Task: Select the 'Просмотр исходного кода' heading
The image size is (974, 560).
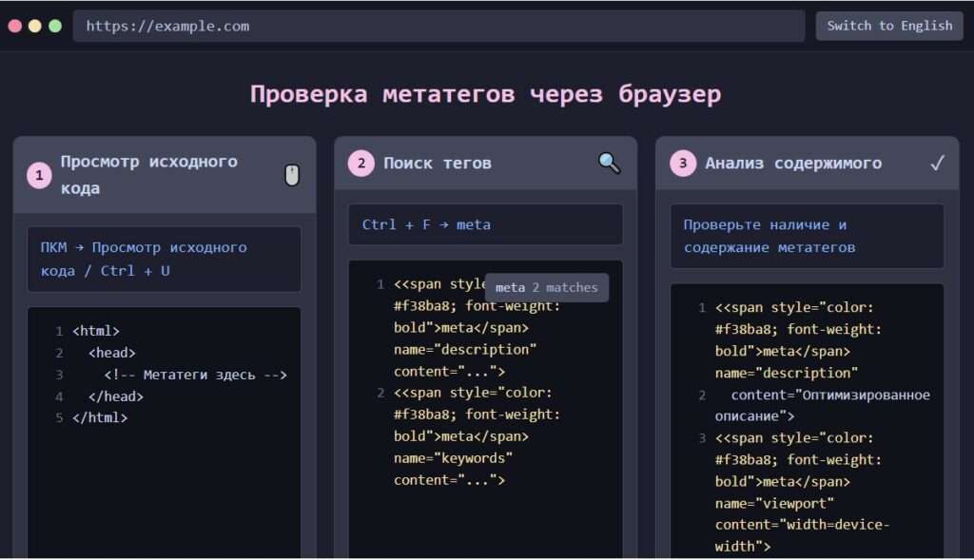Action: 149,175
